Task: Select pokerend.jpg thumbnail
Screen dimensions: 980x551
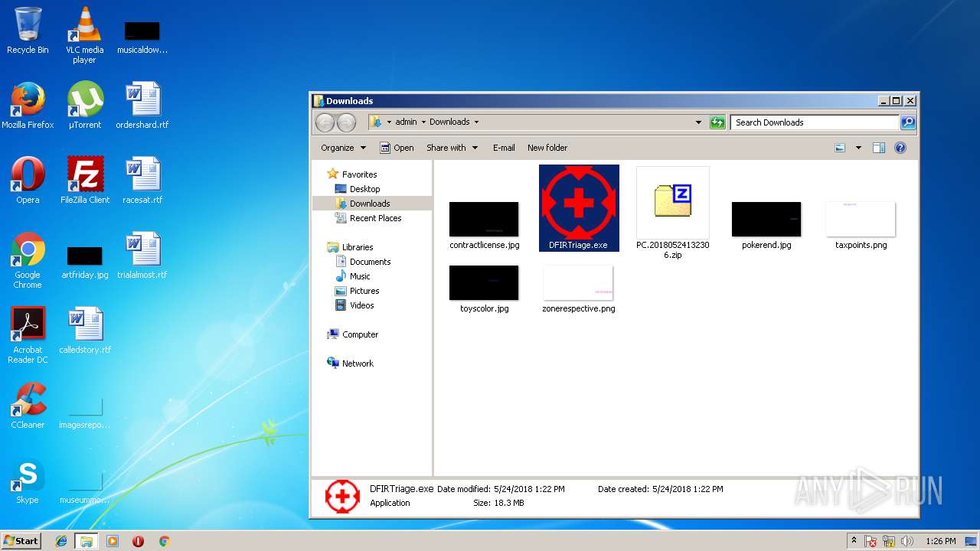Action: tap(766, 226)
